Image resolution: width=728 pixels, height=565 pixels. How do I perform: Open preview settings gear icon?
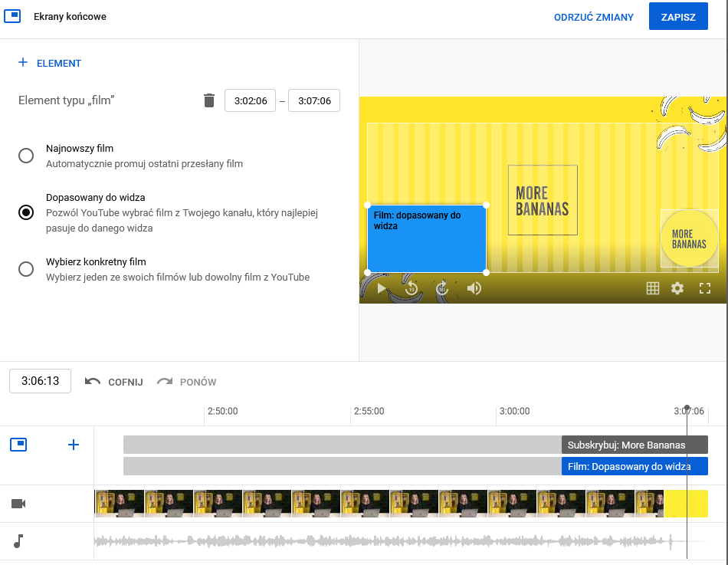677,288
